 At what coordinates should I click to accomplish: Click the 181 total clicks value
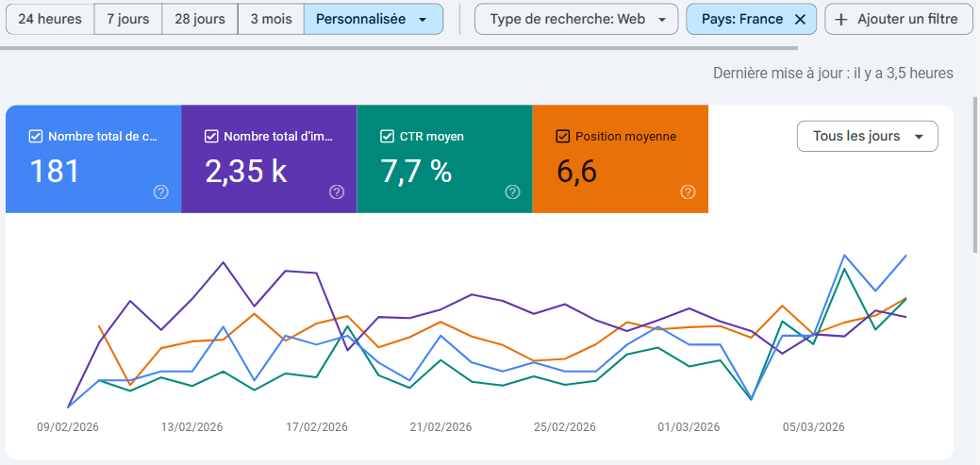point(55,172)
